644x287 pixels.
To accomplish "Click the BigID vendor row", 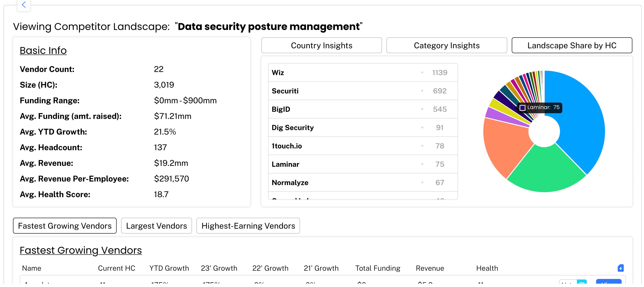I will coord(363,109).
